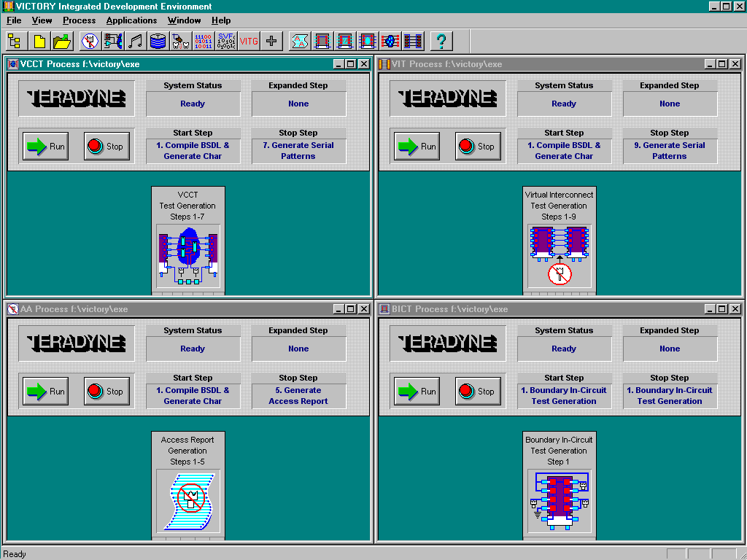Image resolution: width=747 pixels, height=560 pixels.
Task: Click Stop in the BICT Process window
Action: point(478,392)
